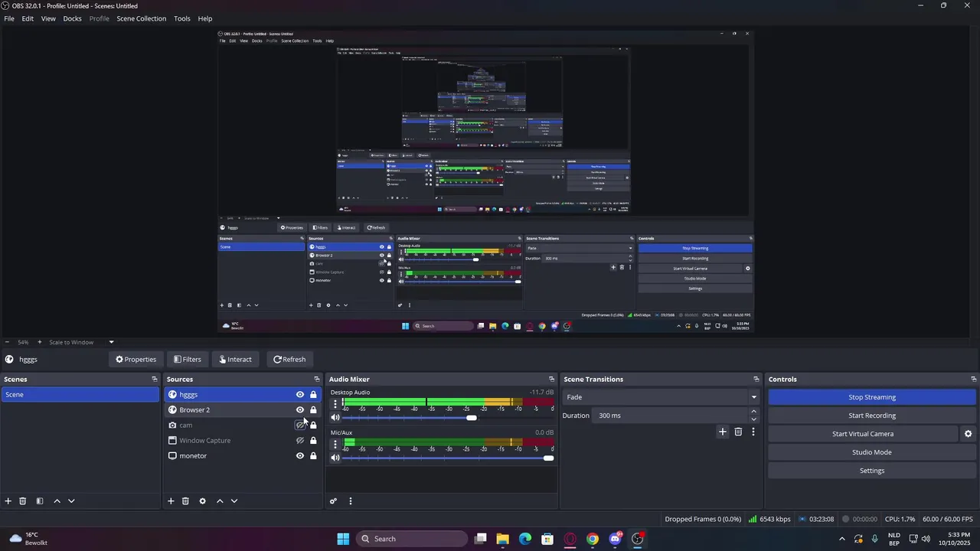The image size is (980, 551).
Task: Open Windows Start menu
Action: coord(343,539)
